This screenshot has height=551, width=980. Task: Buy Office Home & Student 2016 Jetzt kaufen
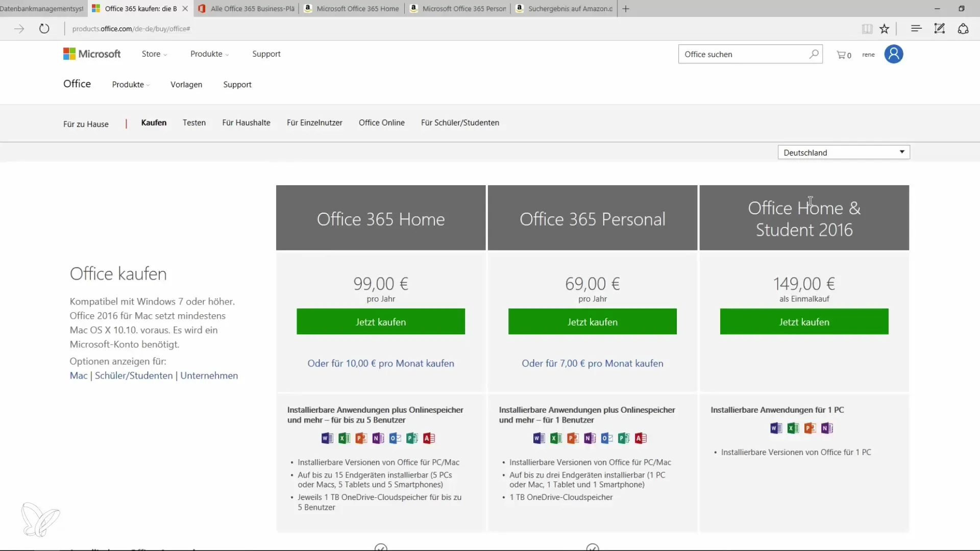(x=804, y=322)
